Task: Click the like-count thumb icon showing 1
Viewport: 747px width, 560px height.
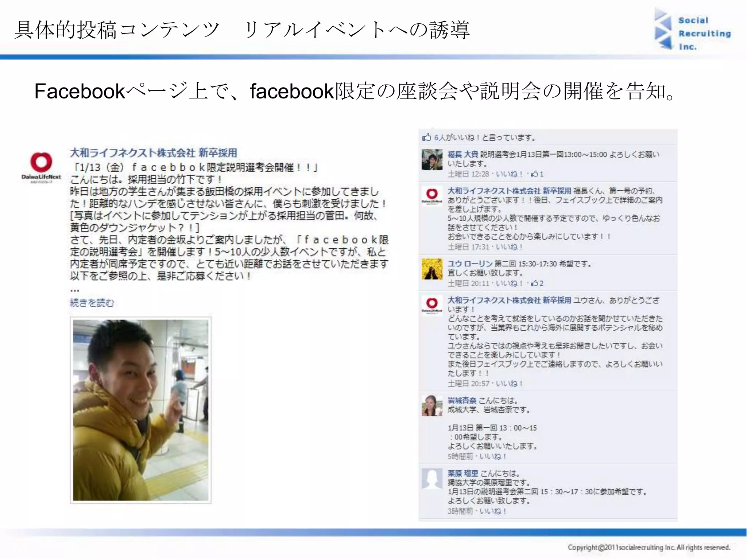Action: pyautogui.click(x=534, y=174)
